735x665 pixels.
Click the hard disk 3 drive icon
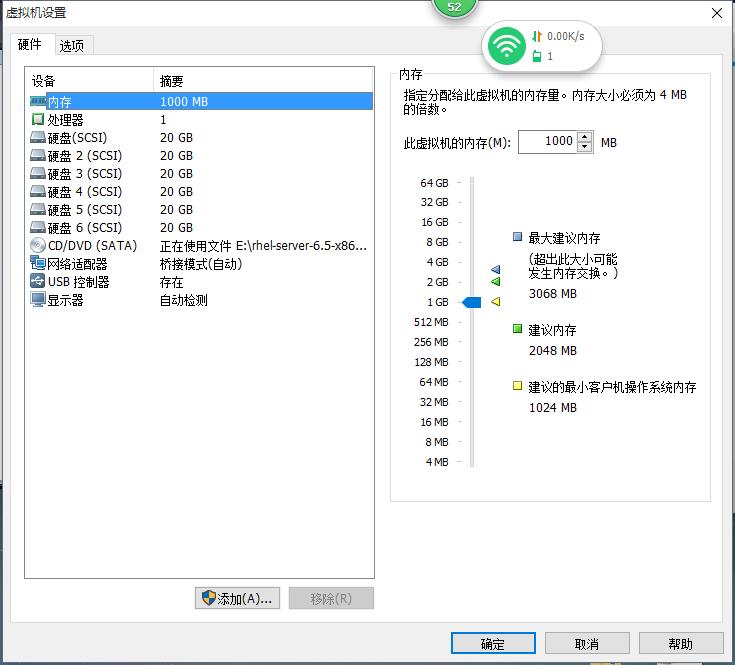pos(38,173)
